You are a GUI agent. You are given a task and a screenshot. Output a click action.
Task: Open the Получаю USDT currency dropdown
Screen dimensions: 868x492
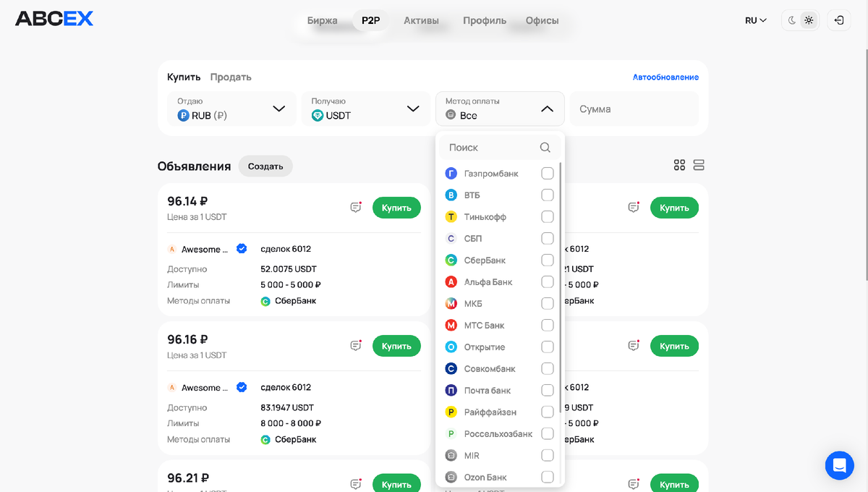click(x=366, y=109)
